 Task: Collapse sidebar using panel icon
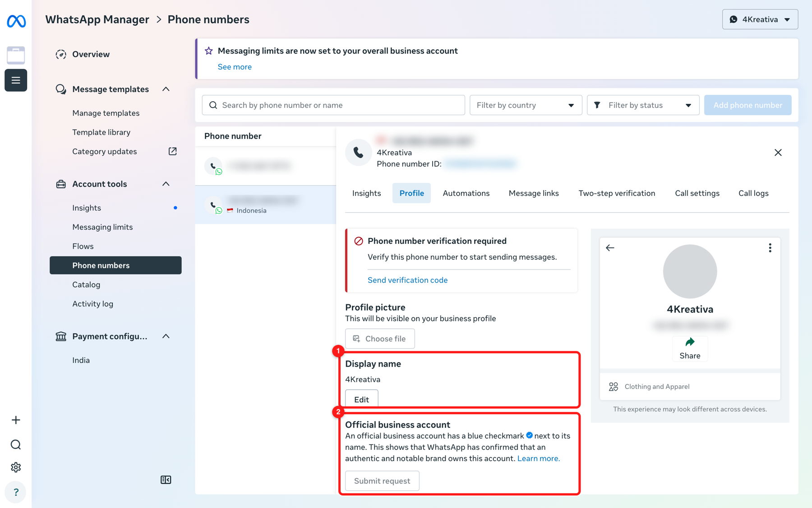point(166,480)
